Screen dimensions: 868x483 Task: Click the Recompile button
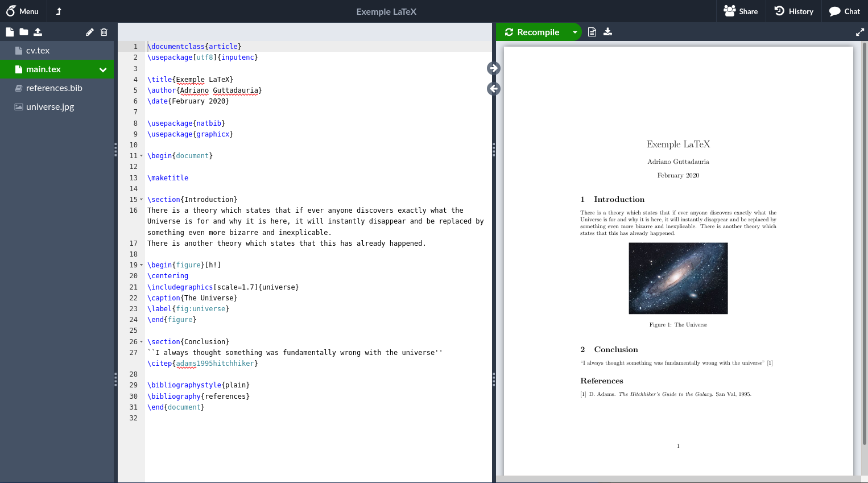(532, 32)
